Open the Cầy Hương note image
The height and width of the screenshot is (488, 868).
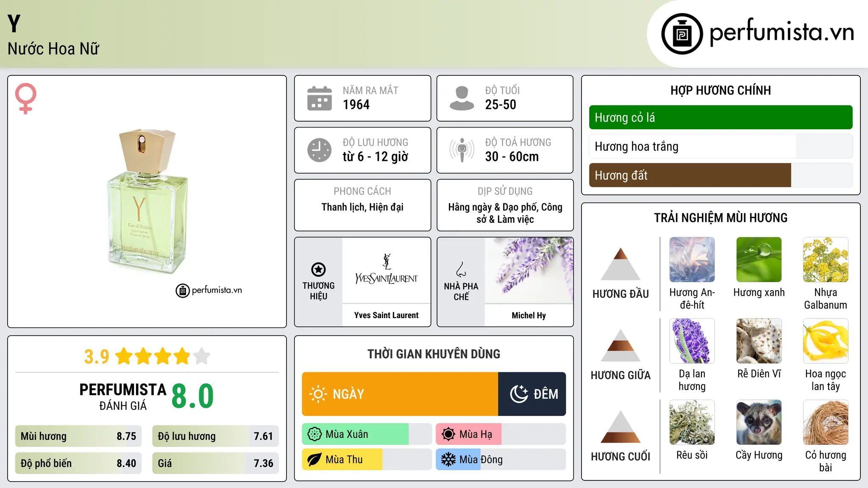(759, 422)
